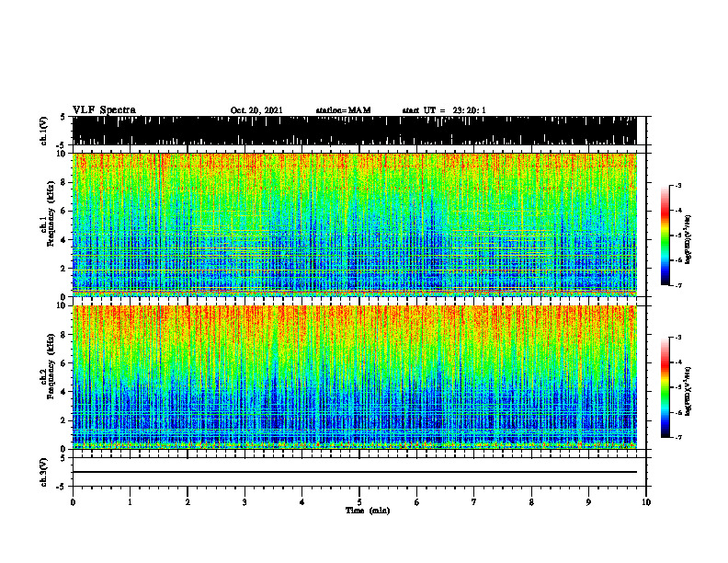Image resolution: width=728 pixels, height=563 pixels.
Task: Click time axis tick label "7"
Action: pyautogui.click(x=474, y=502)
